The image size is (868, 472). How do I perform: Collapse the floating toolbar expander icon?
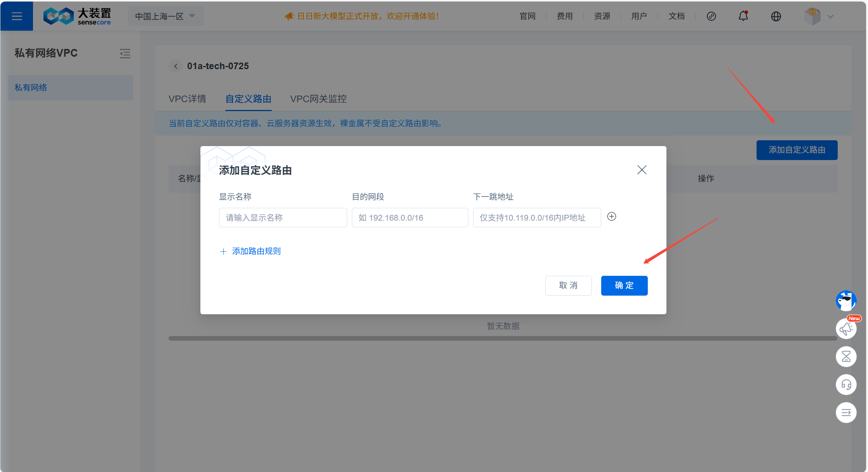coord(846,412)
